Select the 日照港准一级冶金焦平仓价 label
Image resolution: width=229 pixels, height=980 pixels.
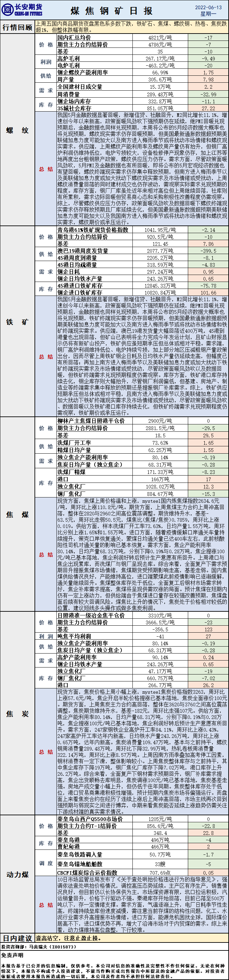(91, 615)
